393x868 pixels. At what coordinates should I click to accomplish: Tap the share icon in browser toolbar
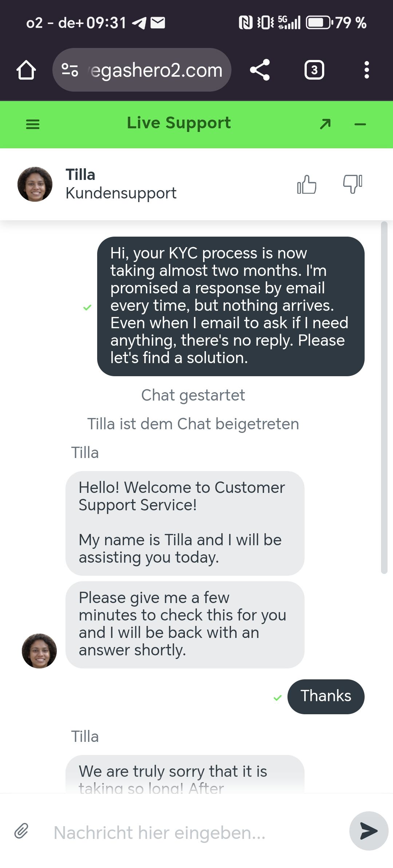pos(260,70)
